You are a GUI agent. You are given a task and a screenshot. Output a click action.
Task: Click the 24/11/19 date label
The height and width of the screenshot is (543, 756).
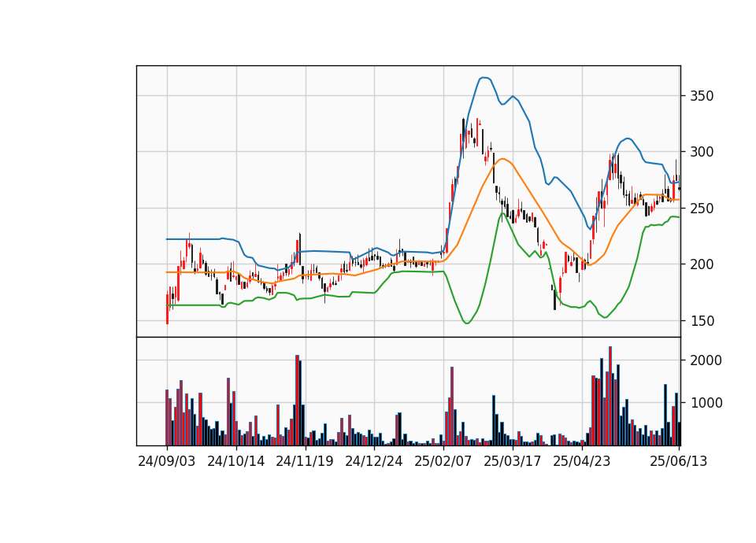click(x=305, y=462)
